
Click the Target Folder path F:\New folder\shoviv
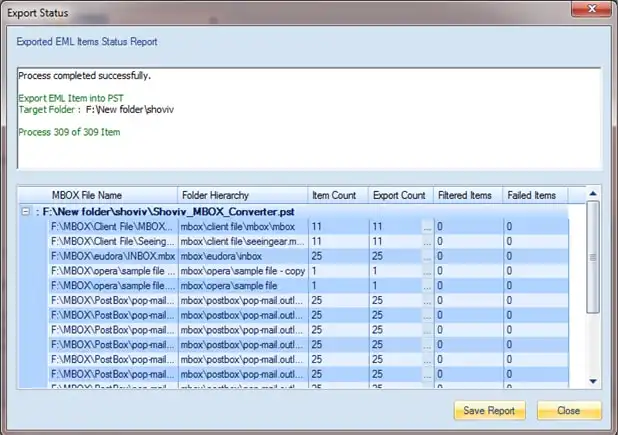click(x=130, y=110)
